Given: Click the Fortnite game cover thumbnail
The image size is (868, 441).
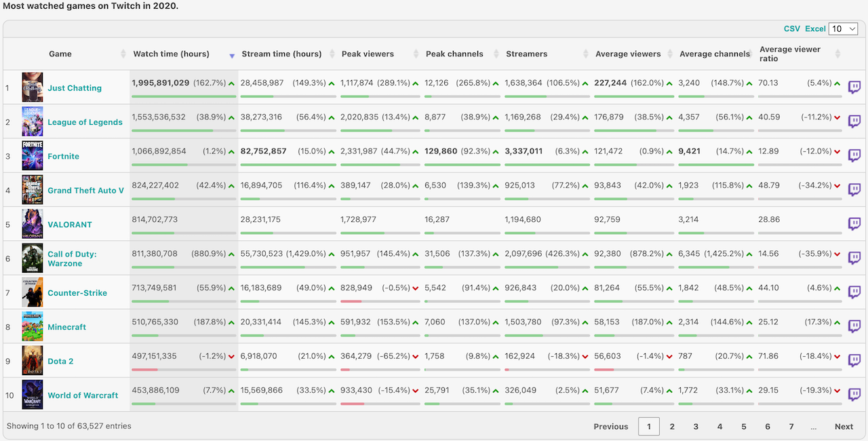Looking at the screenshot, I should tap(32, 155).
